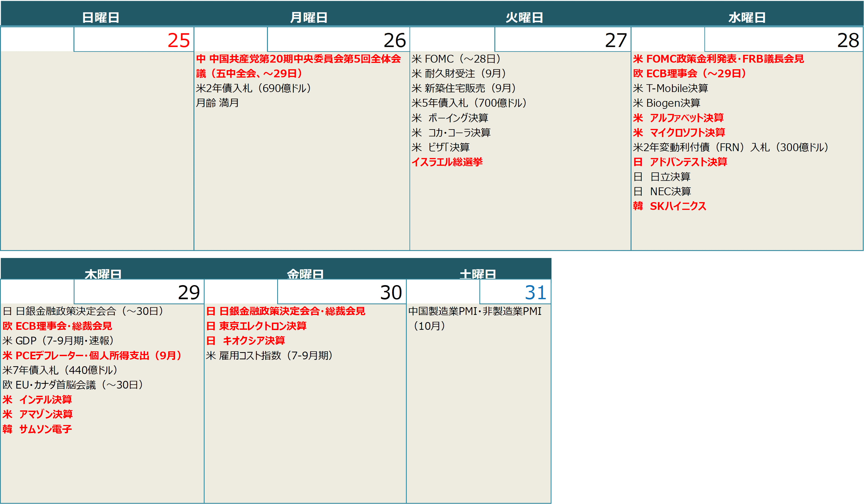Select the 米7年債入札（440億ドル） entry
The width and height of the screenshot is (864, 504).
[x=60, y=370]
